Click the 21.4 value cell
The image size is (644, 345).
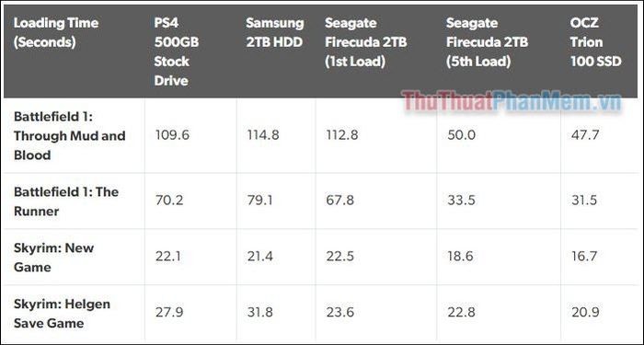coord(261,257)
